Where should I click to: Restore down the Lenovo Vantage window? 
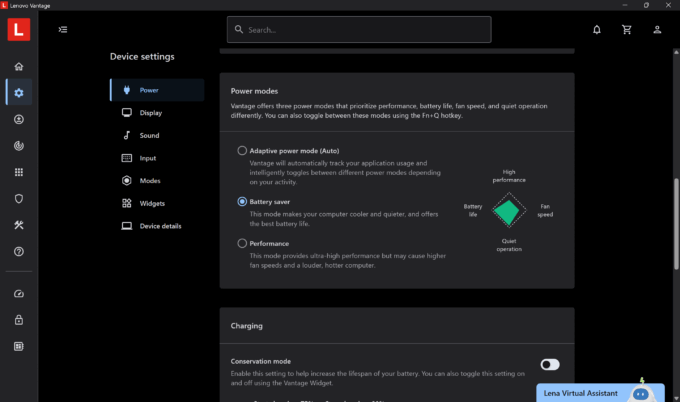coord(646,5)
